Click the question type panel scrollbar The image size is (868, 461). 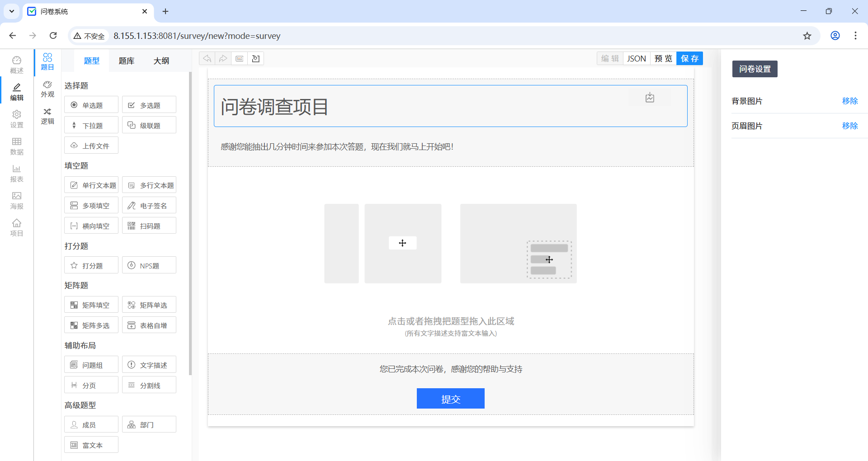coord(190,224)
